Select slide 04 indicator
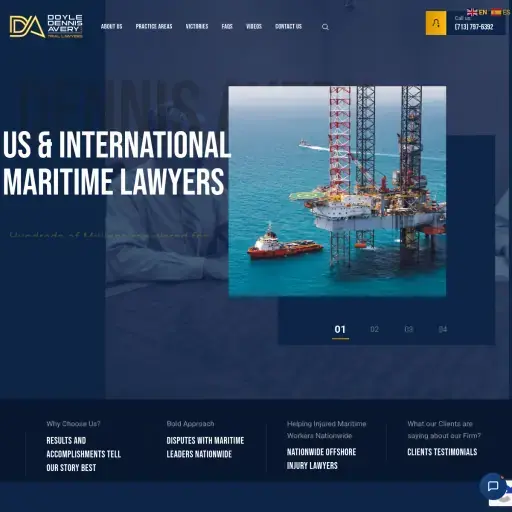Viewport: 512px width, 512px height. pos(443,329)
